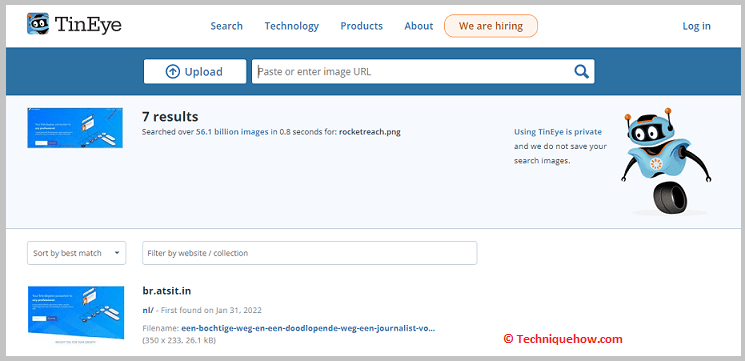The image size is (745, 361).
Task: Click the (350 x 233, 26.1 kB) size text
Action: 179,340
